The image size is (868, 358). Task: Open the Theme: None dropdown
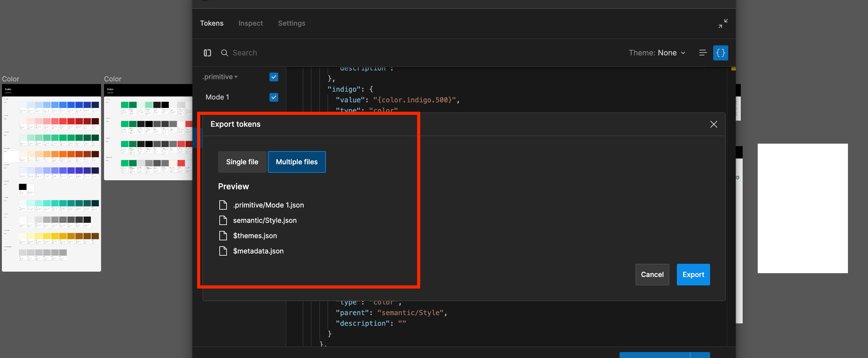point(657,53)
